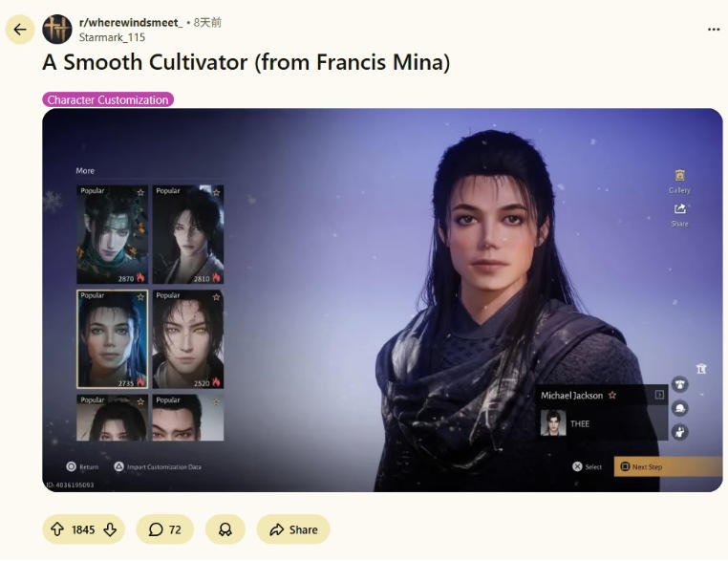Open Starmark_115 user profile
This screenshot has height=561, width=728.
click(112, 37)
